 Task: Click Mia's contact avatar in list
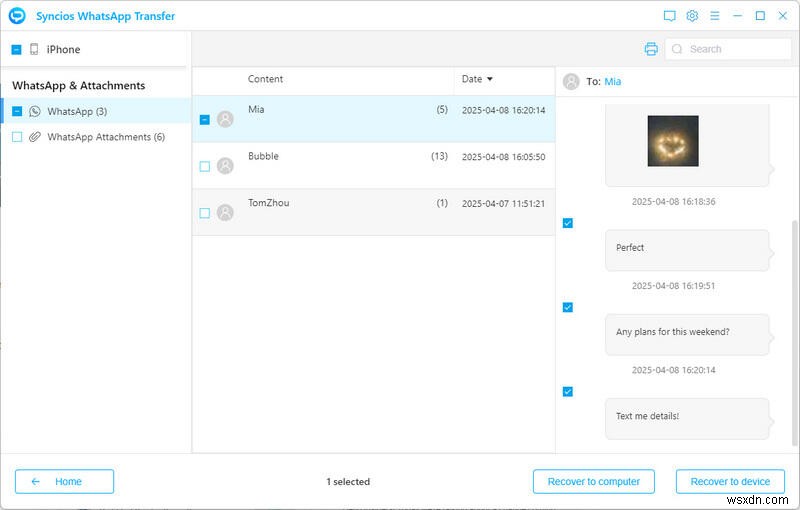click(225, 119)
